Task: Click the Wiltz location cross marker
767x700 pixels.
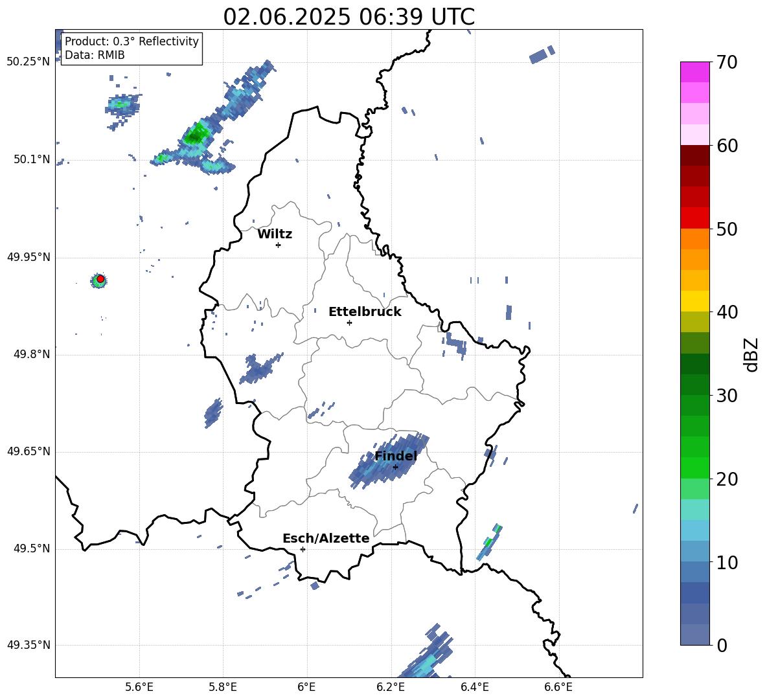Action: (x=279, y=245)
